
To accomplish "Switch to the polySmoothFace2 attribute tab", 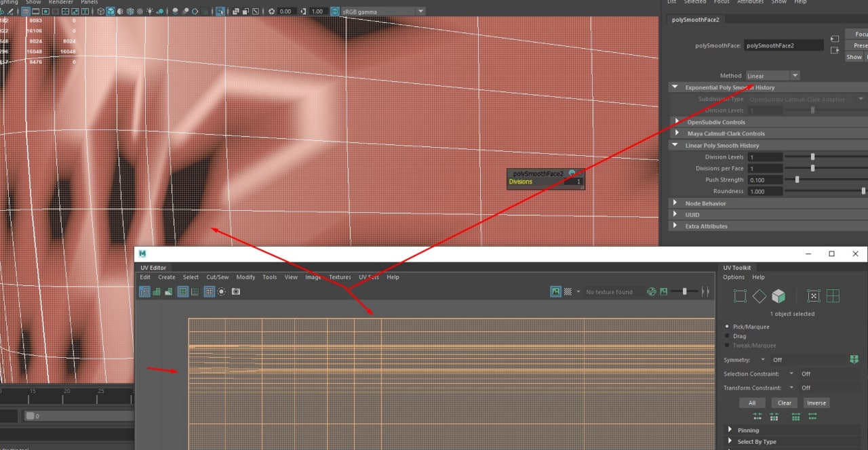I will tap(697, 20).
